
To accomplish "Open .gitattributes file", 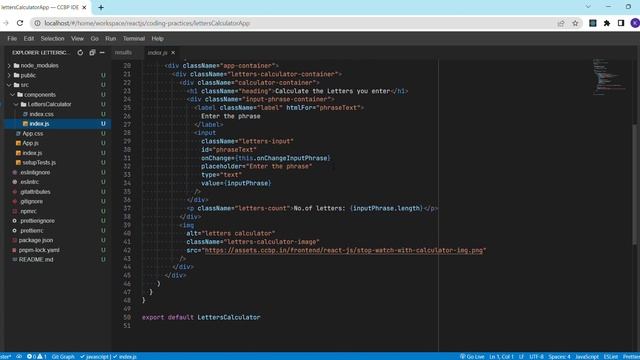I will pyautogui.click(x=36, y=192).
